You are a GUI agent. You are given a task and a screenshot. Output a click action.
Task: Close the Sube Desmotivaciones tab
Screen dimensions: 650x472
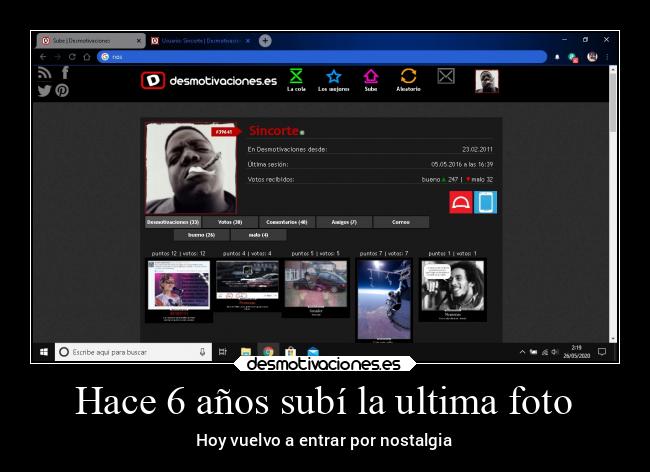(x=138, y=41)
